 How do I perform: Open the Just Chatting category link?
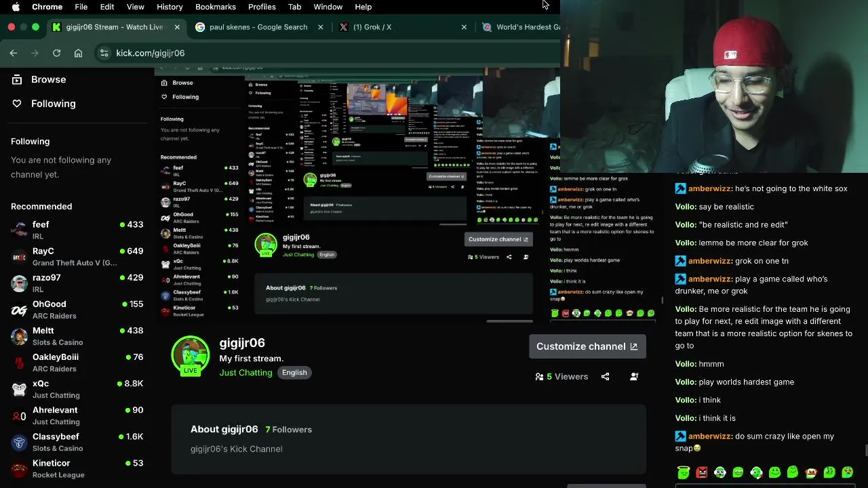[245, 373]
